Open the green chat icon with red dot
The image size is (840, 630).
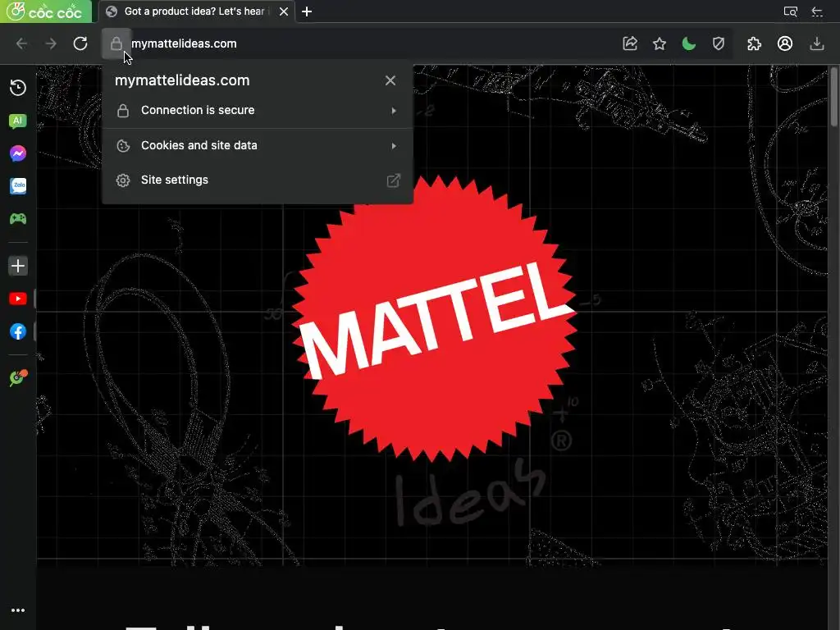(x=18, y=377)
